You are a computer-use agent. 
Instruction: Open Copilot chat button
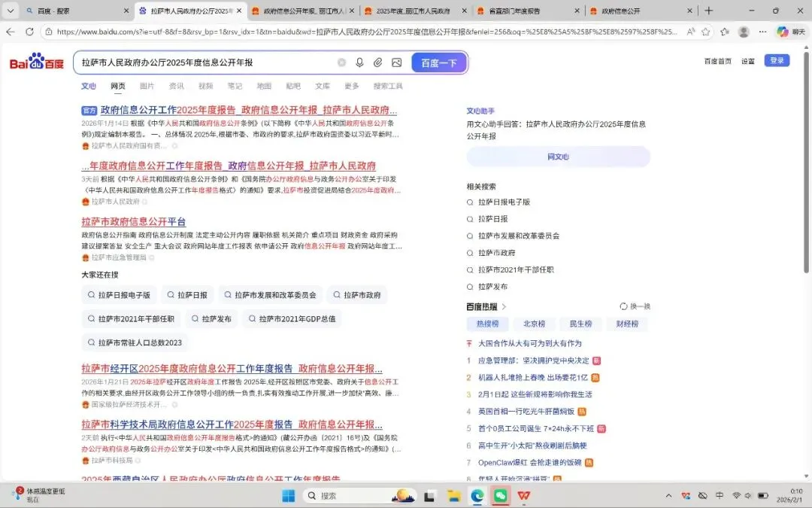(x=791, y=32)
